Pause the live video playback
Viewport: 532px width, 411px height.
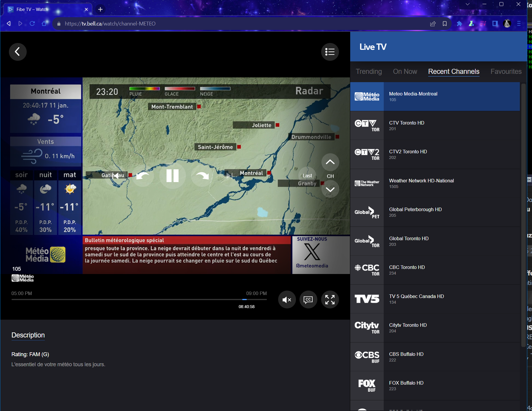pos(172,176)
